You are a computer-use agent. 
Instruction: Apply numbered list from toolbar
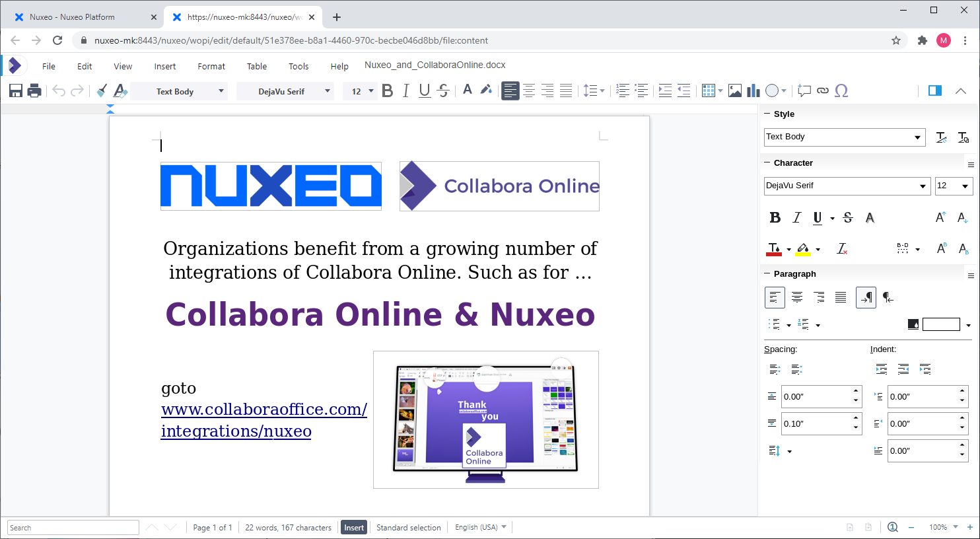(623, 91)
